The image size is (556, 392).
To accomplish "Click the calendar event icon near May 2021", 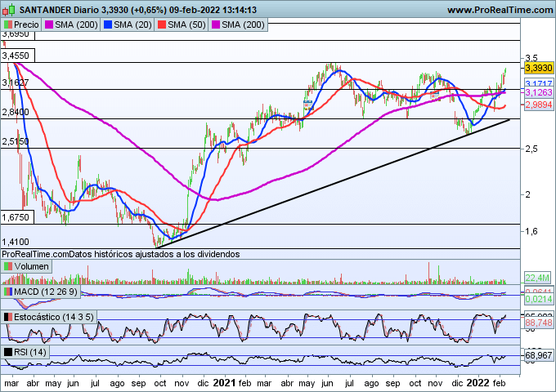I will coord(307,105).
